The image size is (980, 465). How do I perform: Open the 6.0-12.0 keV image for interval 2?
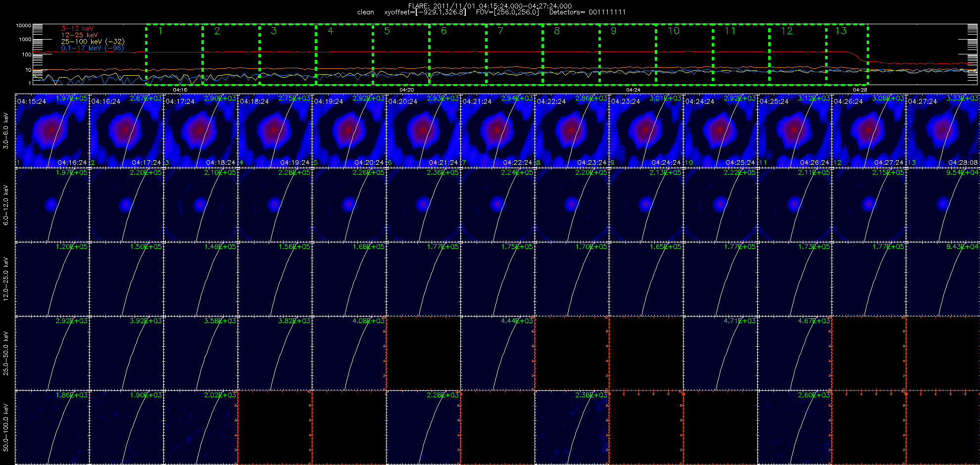126,204
